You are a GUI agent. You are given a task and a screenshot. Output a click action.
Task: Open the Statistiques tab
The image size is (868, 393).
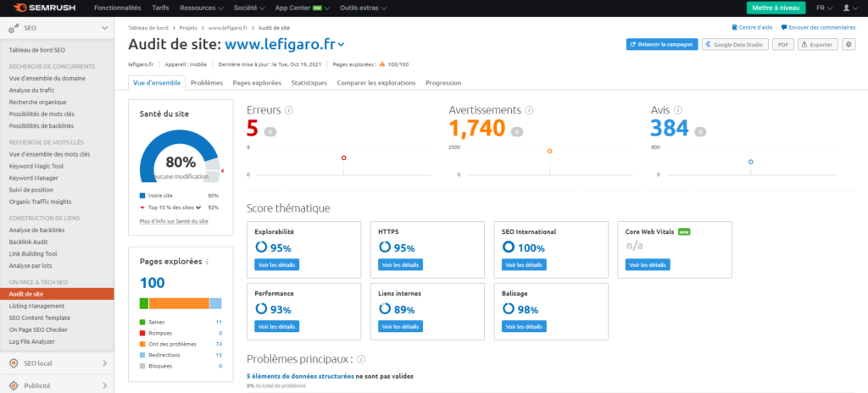tap(309, 82)
